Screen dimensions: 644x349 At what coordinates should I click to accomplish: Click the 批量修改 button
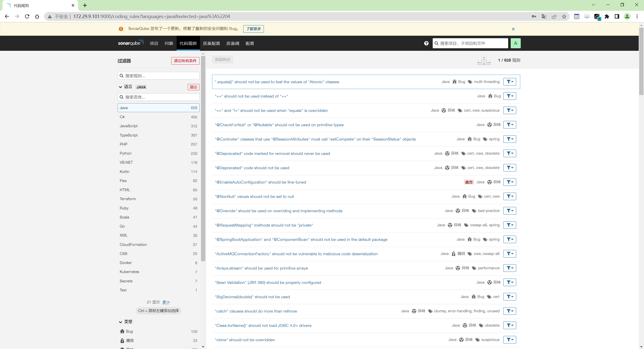tap(222, 60)
